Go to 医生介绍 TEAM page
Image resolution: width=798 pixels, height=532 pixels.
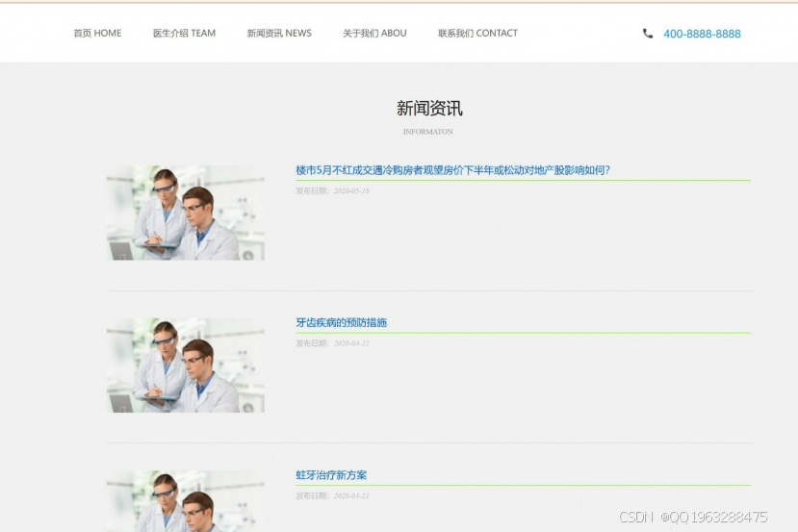pyautogui.click(x=184, y=33)
